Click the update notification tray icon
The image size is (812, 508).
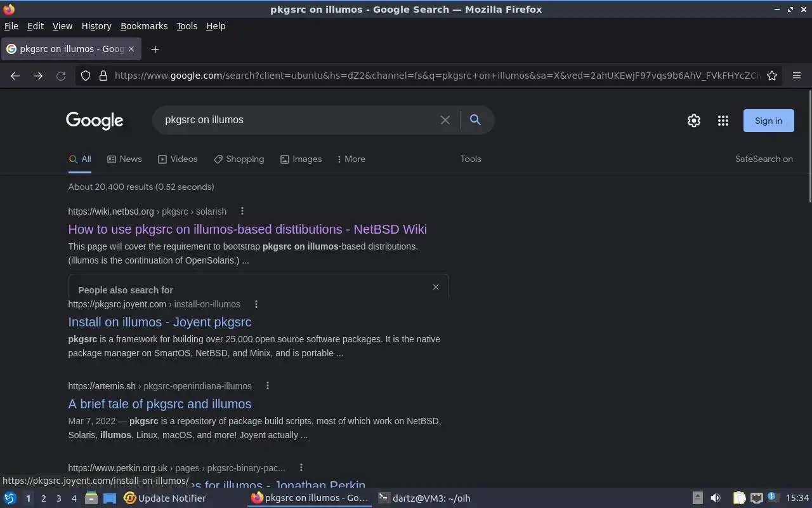772,497
